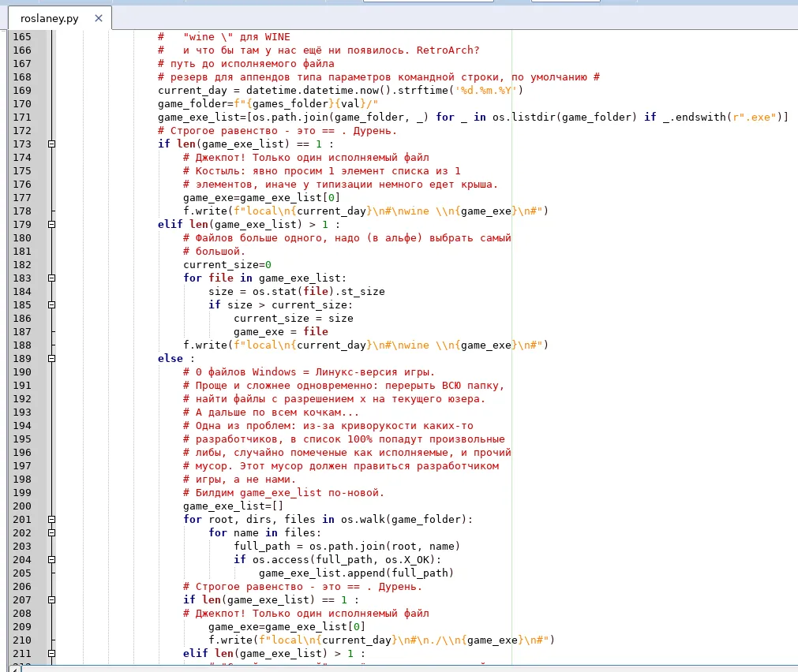Image resolution: width=798 pixels, height=672 pixels.
Task: Click line number 200 in the margin
Action: click(22, 506)
